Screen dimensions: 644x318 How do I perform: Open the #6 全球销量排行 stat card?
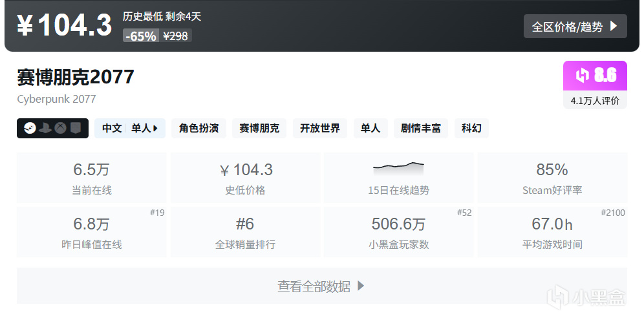(x=245, y=232)
